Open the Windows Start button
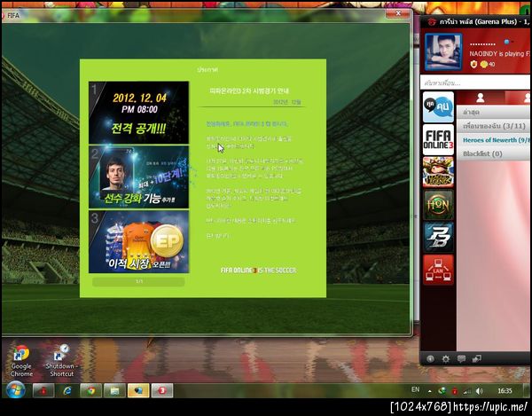 tap(15, 389)
